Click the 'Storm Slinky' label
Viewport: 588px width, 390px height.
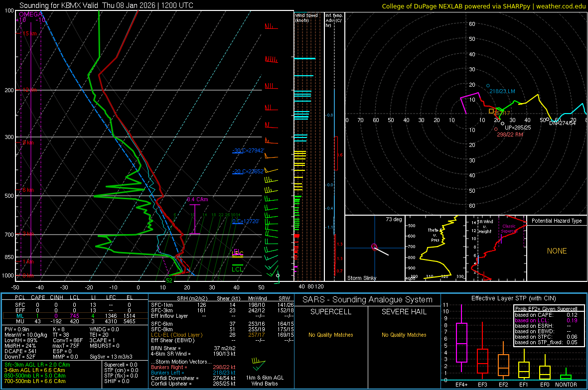point(361,278)
